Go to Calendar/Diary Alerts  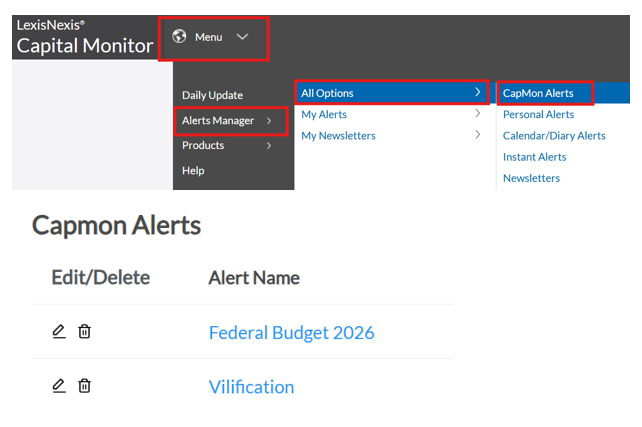[554, 136]
